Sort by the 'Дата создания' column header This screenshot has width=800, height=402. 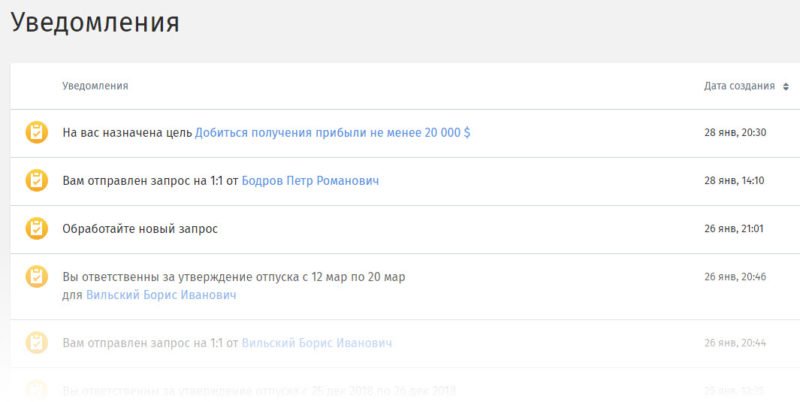pyautogui.click(x=739, y=86)
